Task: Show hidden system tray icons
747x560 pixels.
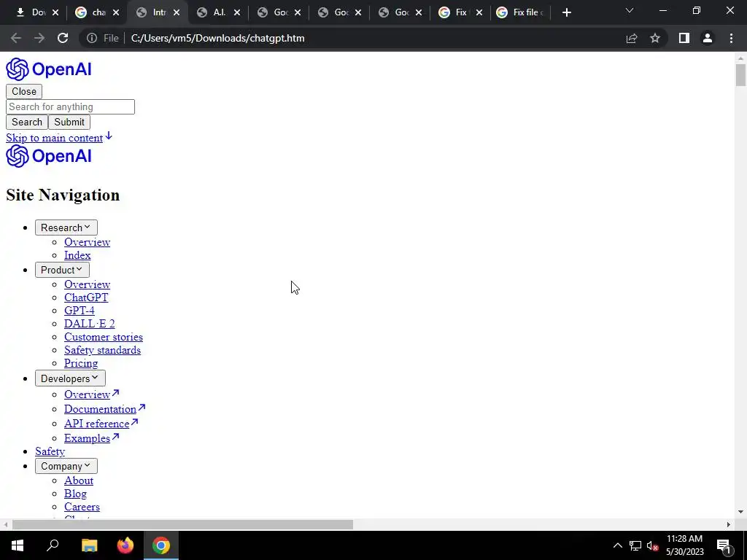Action: click(617, 545)
